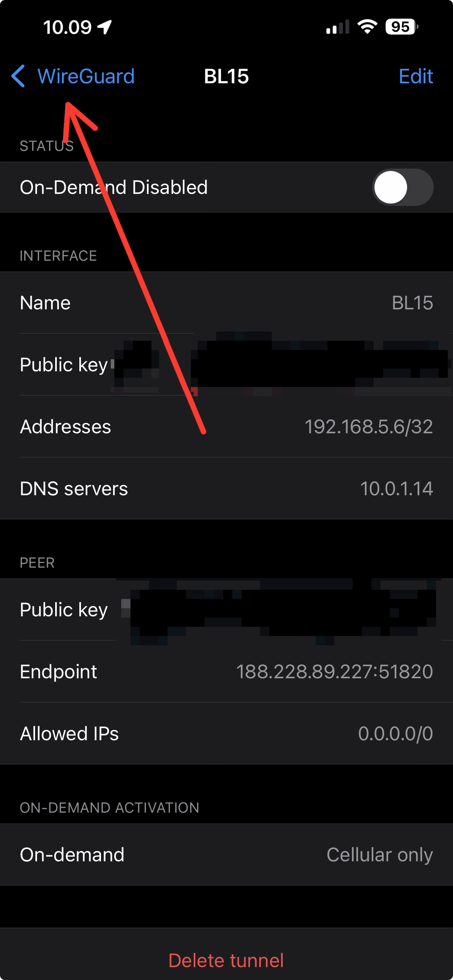Tap the DNS servers row
453x980 pixels.
tap(226, 489)
